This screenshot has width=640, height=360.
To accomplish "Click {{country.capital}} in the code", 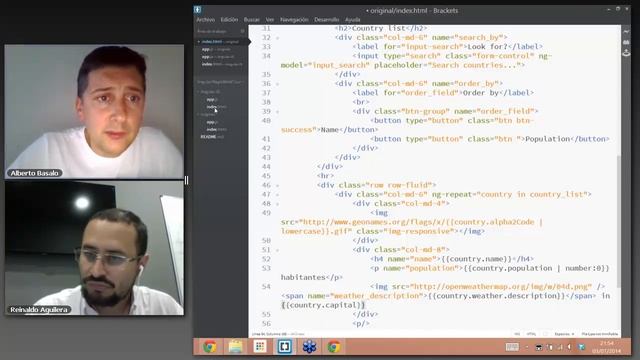I will click(x=322, y=305).
